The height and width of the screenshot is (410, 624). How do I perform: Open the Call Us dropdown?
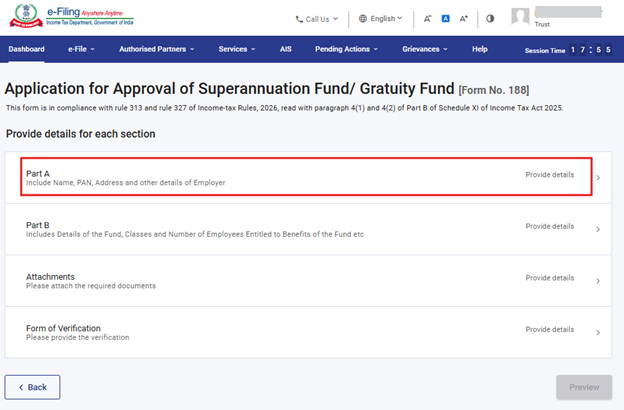pos(316,18)
